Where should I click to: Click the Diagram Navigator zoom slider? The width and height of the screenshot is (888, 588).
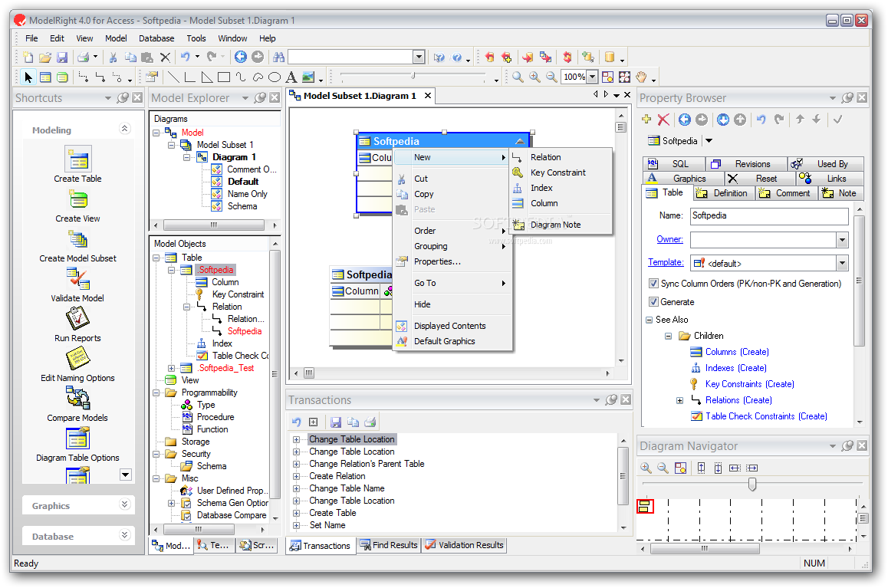752,485
